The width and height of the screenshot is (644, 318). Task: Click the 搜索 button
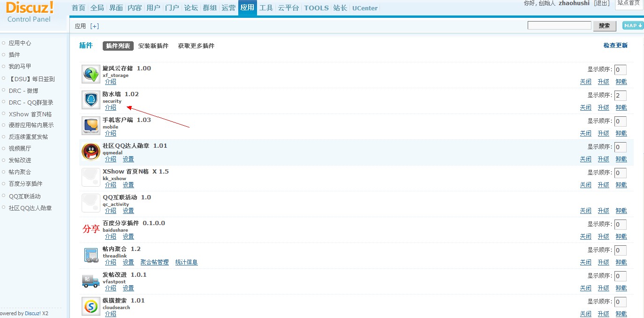pos(605,26)
